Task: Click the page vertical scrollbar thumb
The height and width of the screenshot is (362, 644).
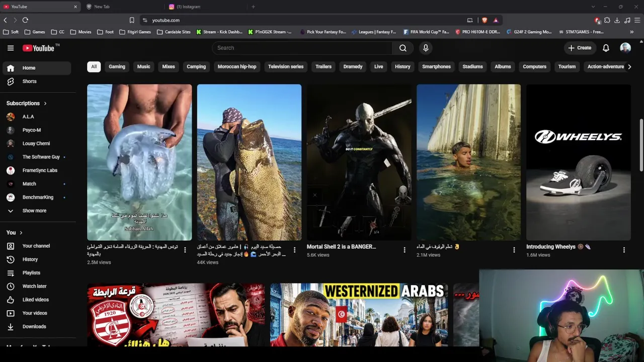Action: point(641,146)
